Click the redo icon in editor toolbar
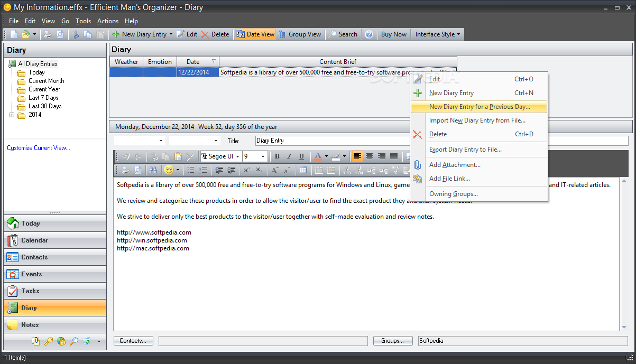The width and height of the screenshot is (636, 364). 138,156
